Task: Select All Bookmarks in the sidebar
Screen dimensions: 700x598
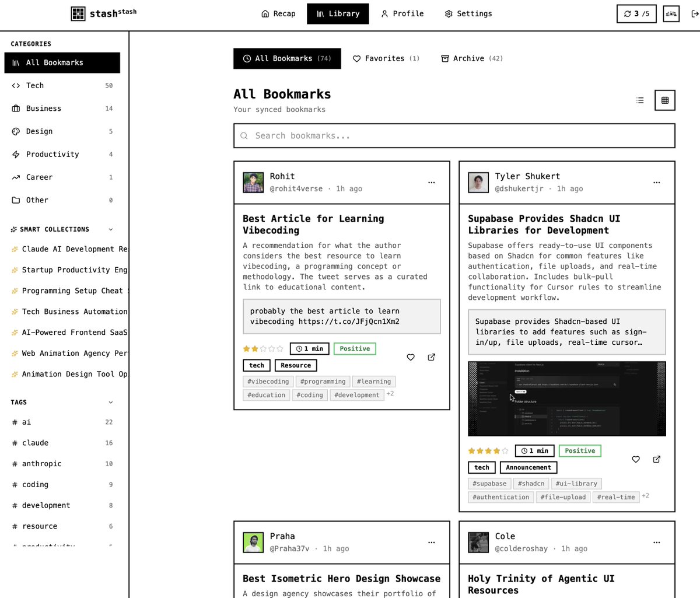Action: [62, 62]
